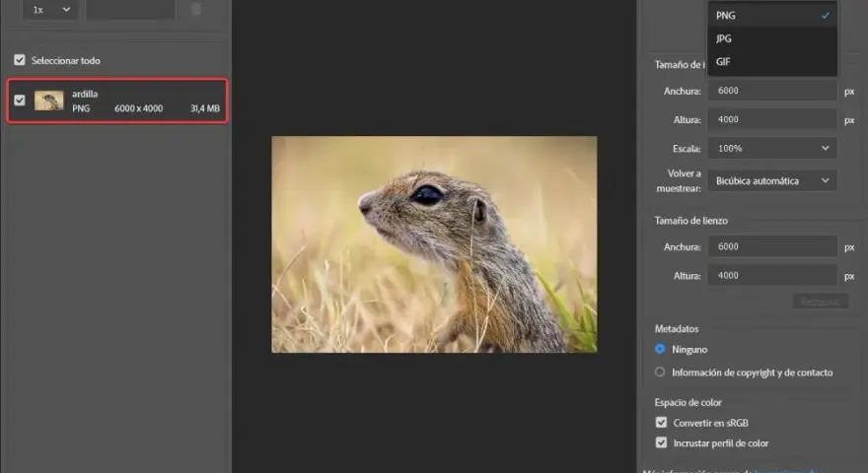
Task: Uncheck the ardilla asset checkbox
Action: (x=20, y=101)
